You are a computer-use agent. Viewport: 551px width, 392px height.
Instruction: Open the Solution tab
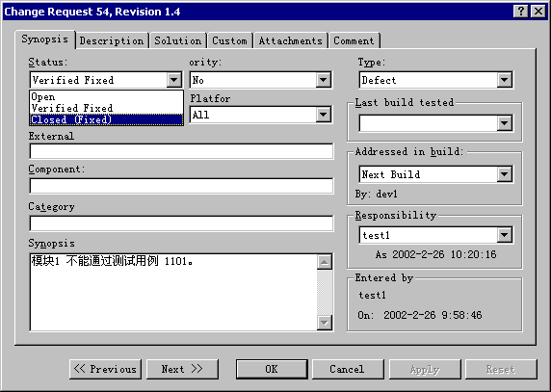tap(178, 40)
